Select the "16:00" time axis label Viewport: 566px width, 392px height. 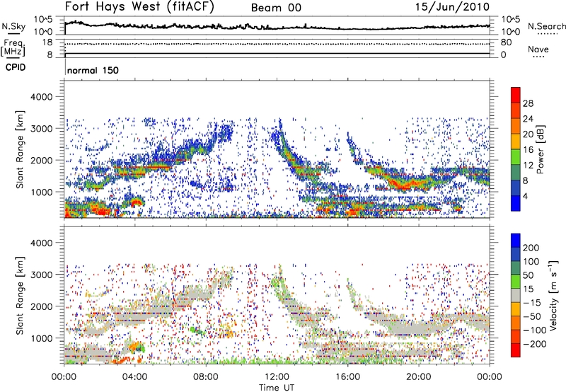347,377
